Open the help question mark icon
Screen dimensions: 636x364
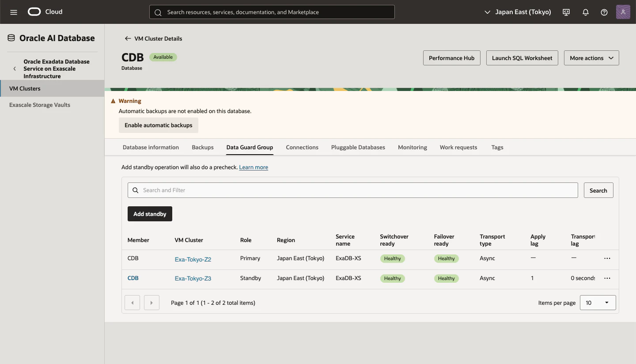click(604, 12)
